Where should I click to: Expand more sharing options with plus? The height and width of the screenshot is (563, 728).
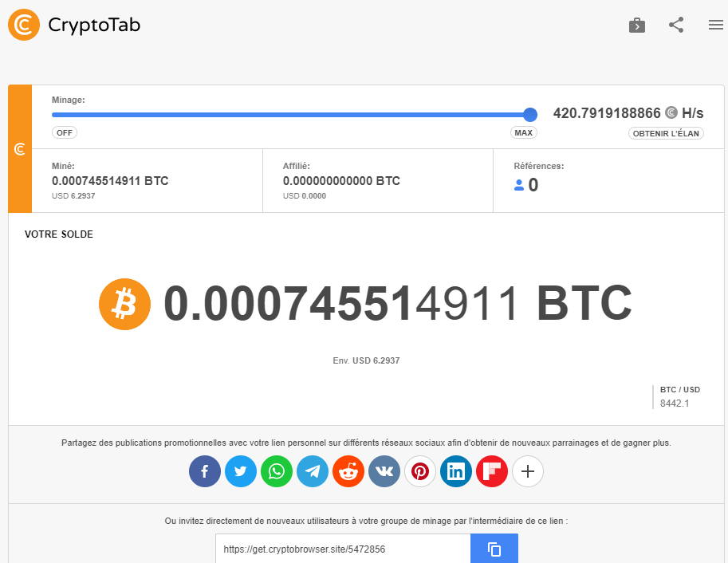(528, 471)
